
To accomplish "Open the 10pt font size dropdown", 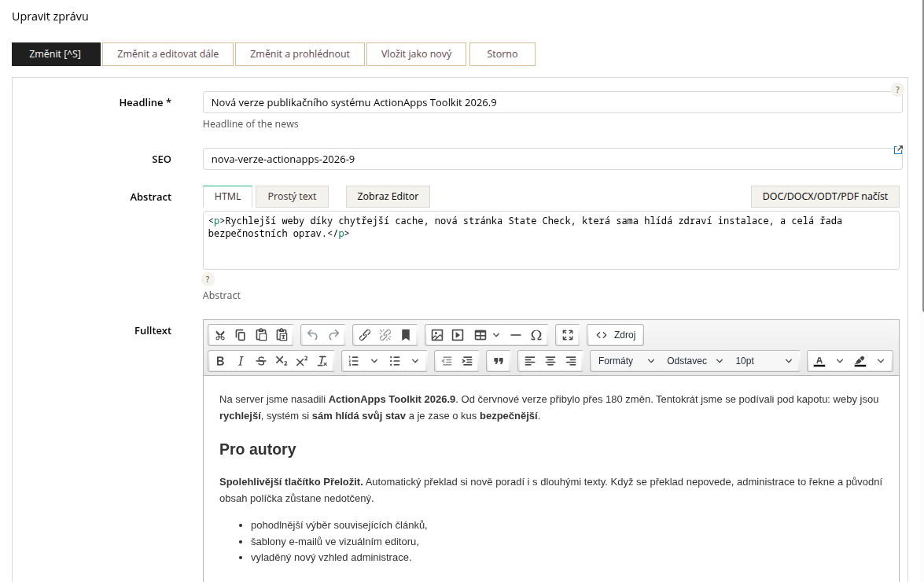I will click(763, 361).
